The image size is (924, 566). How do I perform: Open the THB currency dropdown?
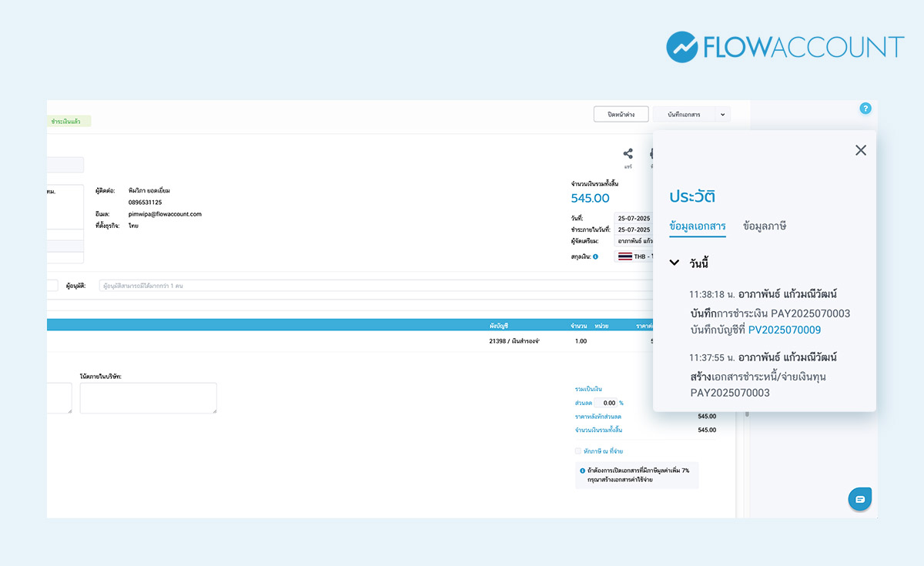[634, 256]
